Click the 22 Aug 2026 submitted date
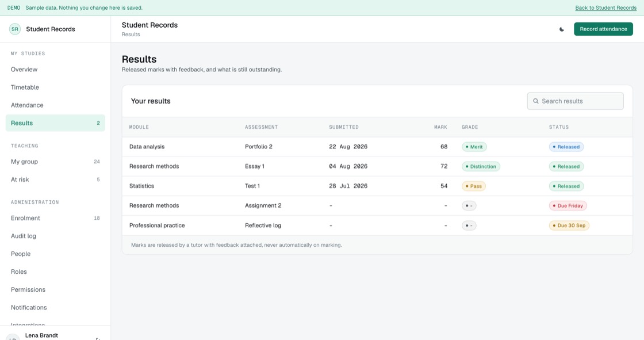Screen dimensions: 644x340 [x=348, y=147]
